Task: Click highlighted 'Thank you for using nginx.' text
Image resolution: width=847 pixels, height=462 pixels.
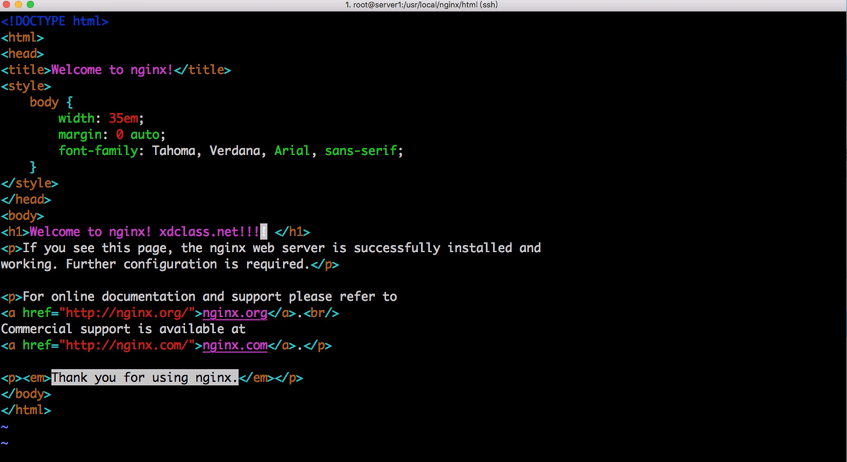Action: click(145, 378)
